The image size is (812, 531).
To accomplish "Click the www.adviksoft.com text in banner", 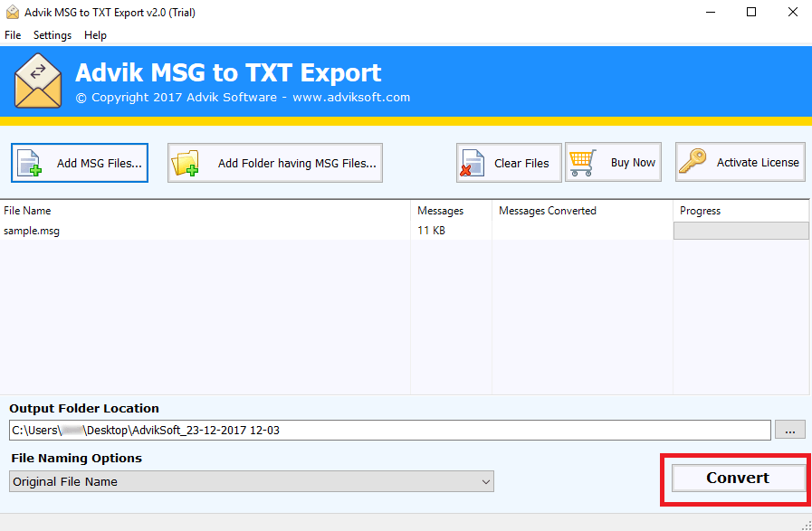I will tap(351, 98).
